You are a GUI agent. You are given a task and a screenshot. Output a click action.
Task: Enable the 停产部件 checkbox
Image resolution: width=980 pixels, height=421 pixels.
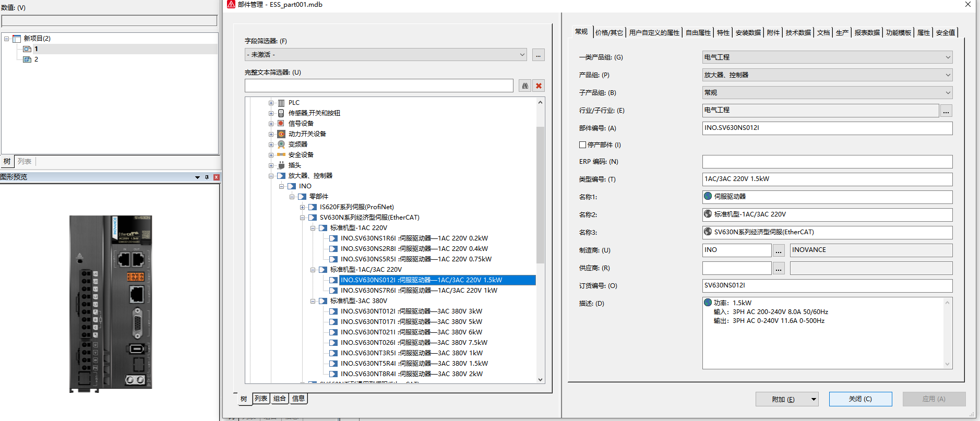pyautogui.click(x=583, y=145)
